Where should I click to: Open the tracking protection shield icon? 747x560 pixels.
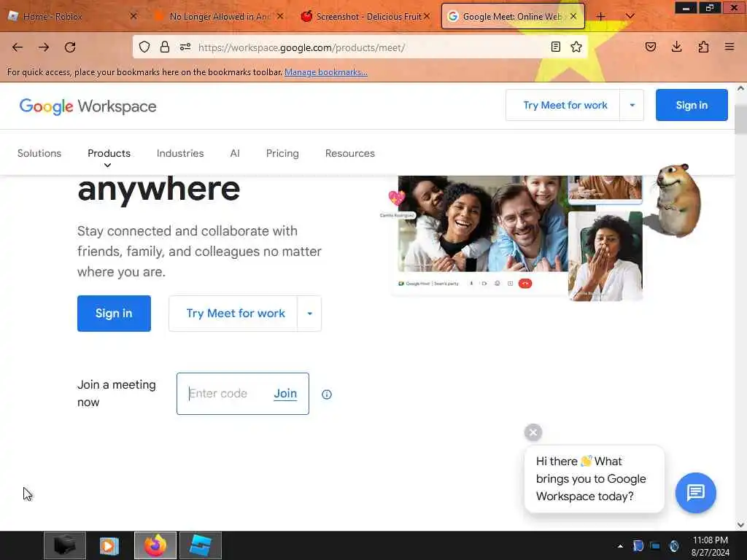pos(144,47)
